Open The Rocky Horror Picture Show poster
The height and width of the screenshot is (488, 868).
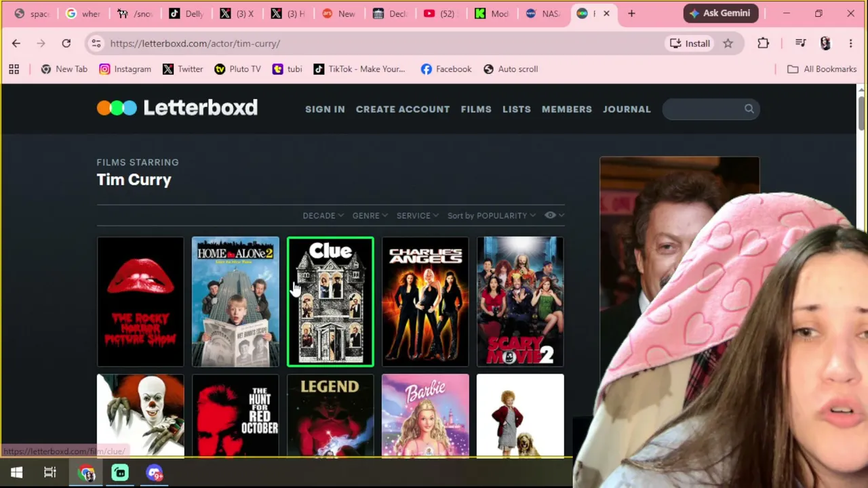[x=140, y=302]
